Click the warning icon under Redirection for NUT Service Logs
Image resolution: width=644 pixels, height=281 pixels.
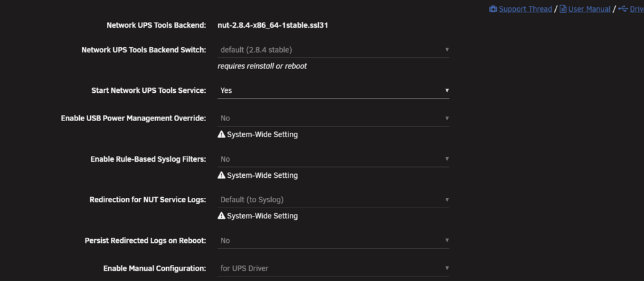pos(222,216)
